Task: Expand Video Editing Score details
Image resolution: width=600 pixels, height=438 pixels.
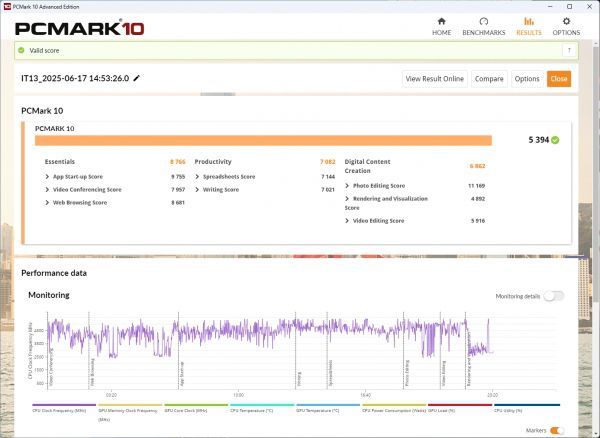Action: tap(347, 221)
